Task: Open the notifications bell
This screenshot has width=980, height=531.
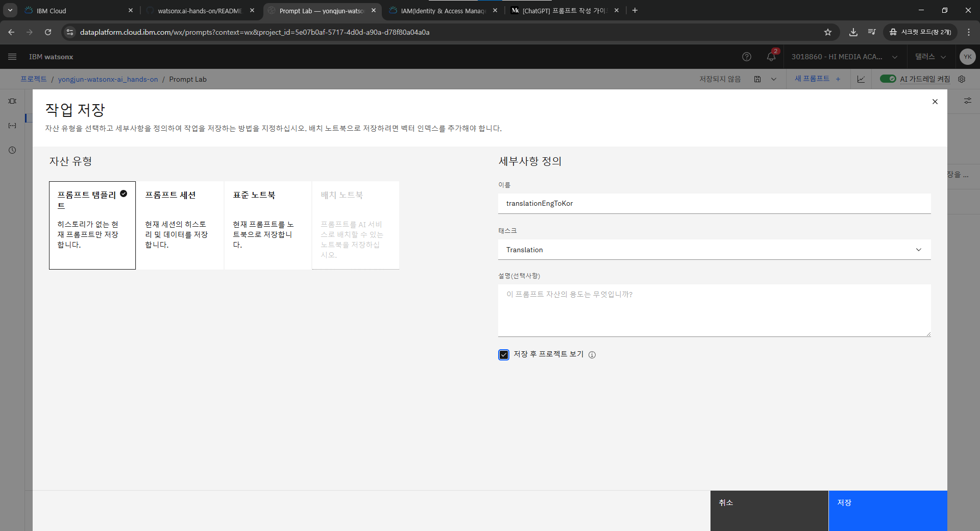Action: pyautogui.click(x=771, y=56)
